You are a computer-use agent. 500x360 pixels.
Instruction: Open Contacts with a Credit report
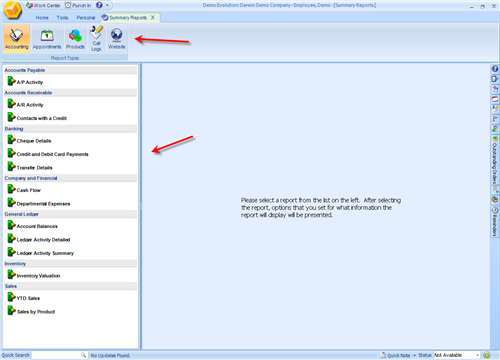tap(37, 117)
